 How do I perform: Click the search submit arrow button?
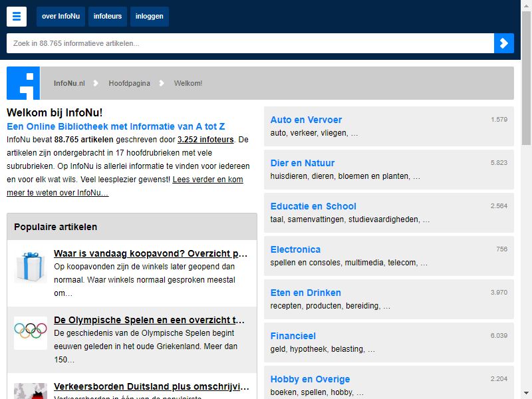pos(504,43)
